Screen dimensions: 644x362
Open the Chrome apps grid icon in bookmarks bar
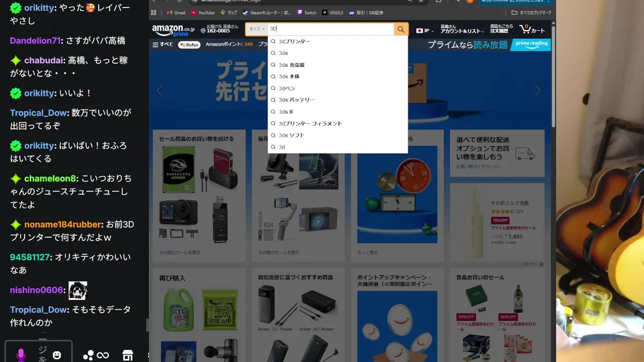pyautogui.click(x=153, y=13)
